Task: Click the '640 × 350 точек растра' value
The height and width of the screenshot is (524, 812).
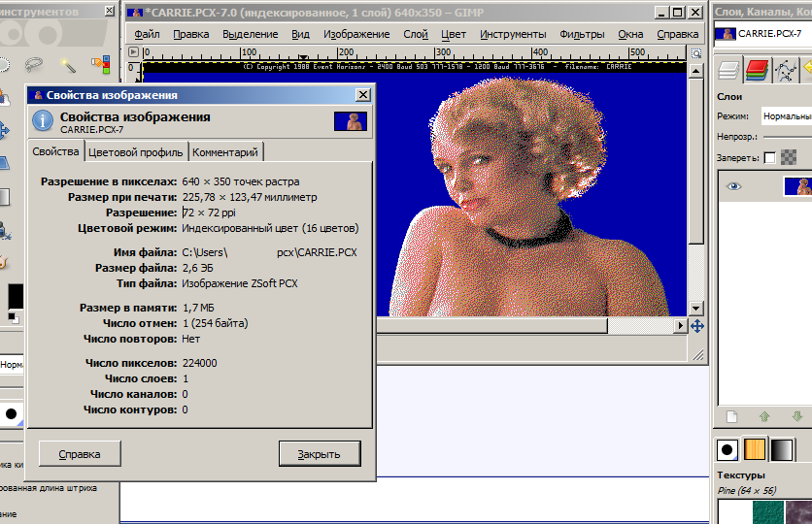Action: point(241,181)
